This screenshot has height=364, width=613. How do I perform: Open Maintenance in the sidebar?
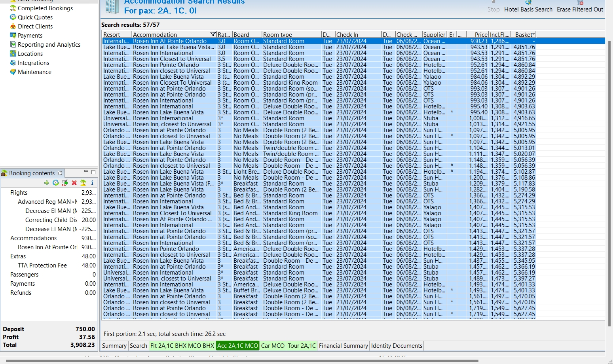34,72
